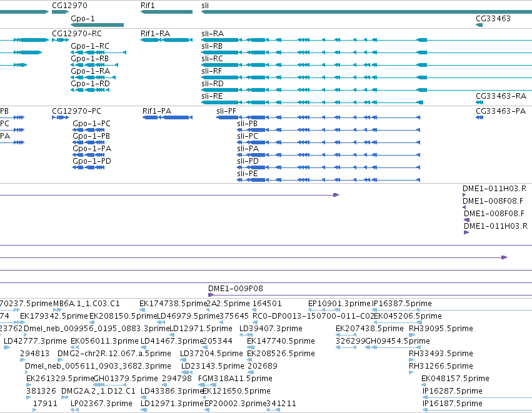The width and height of the screenshot is (532, 413).
Task: Select EST label EK208526.5prime
Action: [281, 354]
